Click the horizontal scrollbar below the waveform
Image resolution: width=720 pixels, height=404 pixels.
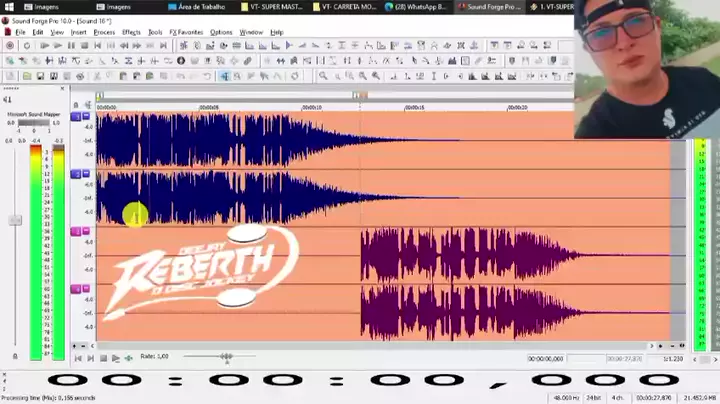point(371,346)
